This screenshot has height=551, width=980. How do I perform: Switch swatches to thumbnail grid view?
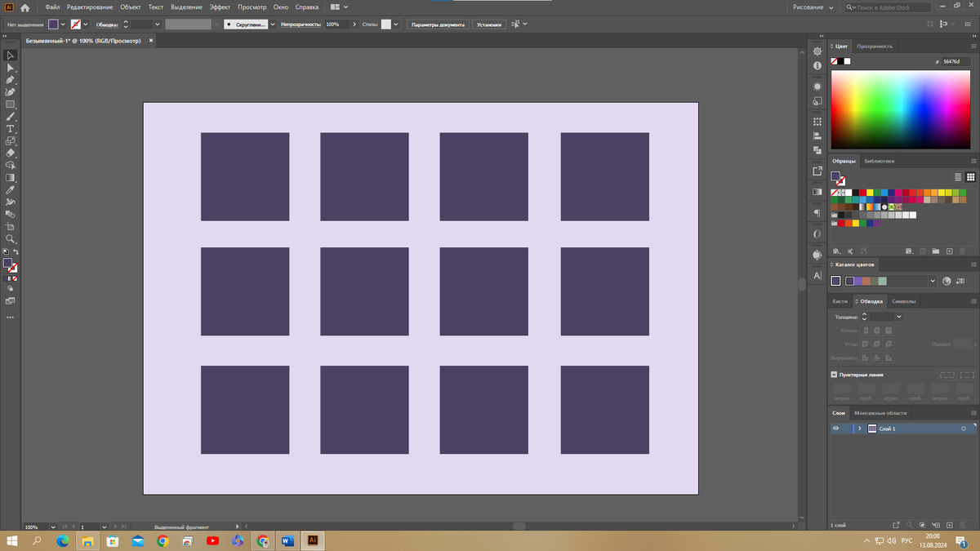(x=971, y=177)
